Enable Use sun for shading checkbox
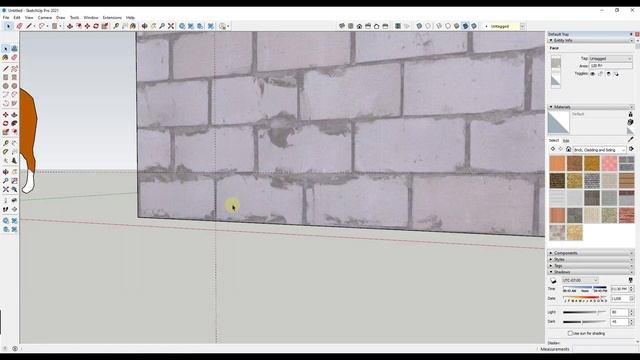Screen dimensions: 640x360 click(570, 333)
